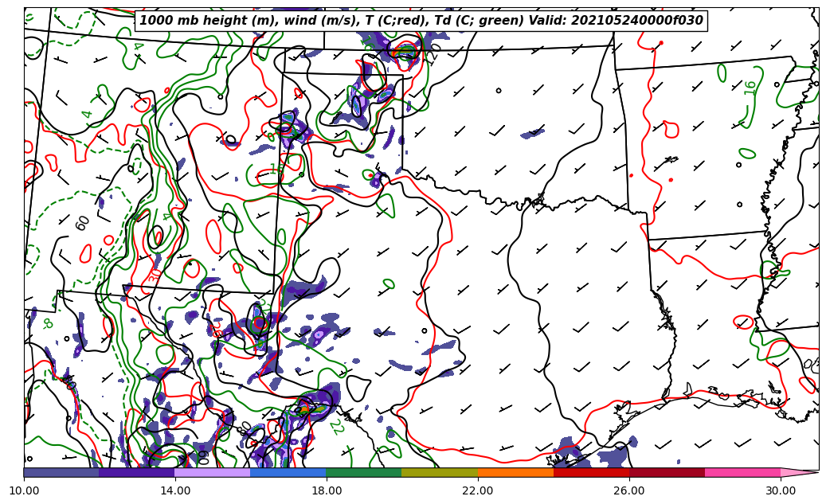
Task: Click the black 60 height contour label
Action: [83, 223]
